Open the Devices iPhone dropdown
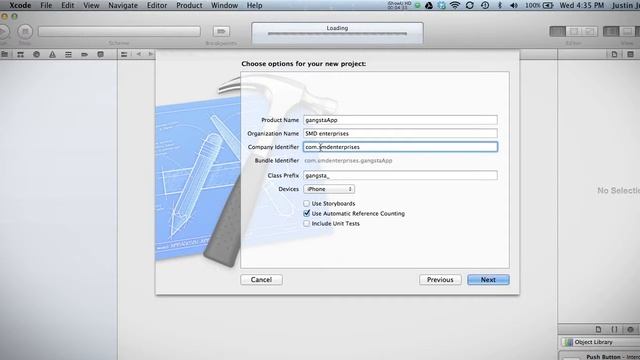This screenshot has height=360, width=640. (x=329, y=189)
